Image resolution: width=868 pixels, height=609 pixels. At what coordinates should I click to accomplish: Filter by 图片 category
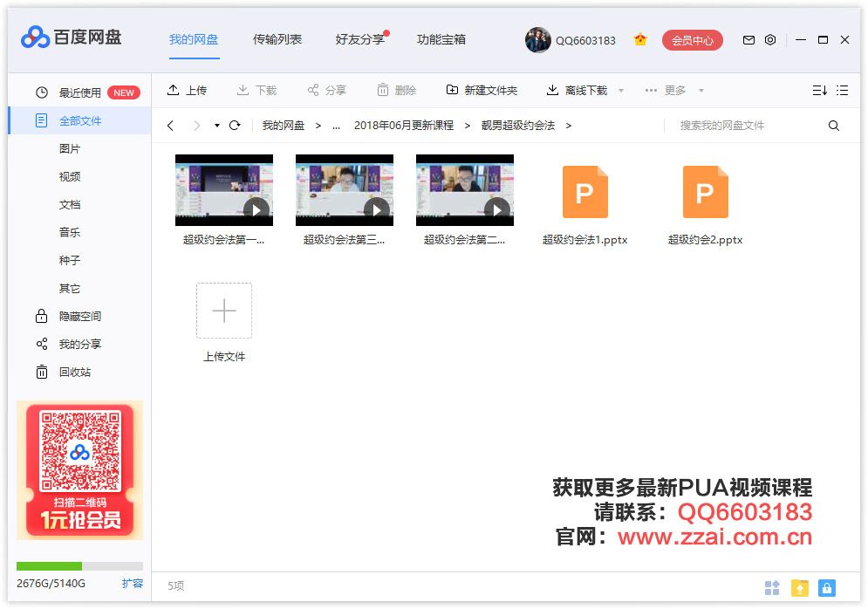pyautogui.click(x=70, y=148)
